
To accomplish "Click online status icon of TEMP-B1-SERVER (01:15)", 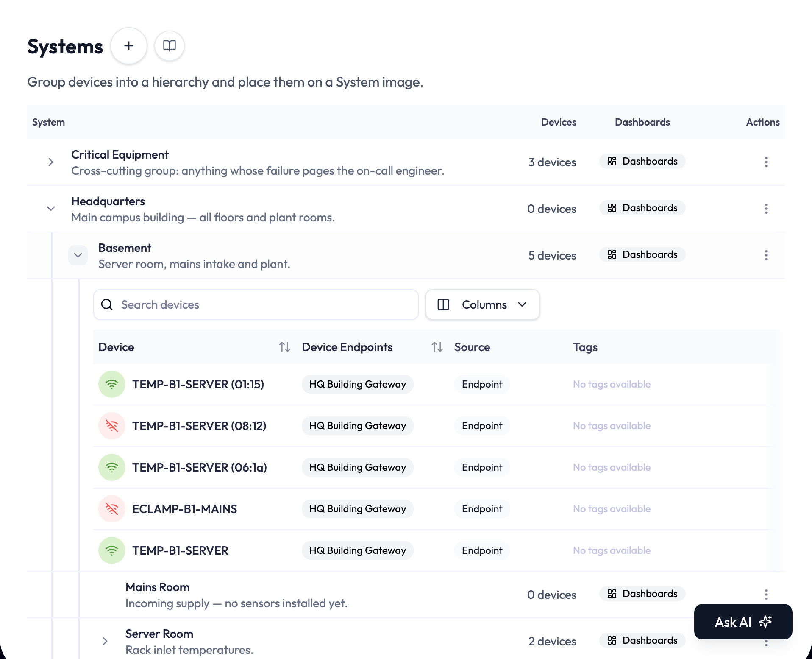I will pos(112,384).
